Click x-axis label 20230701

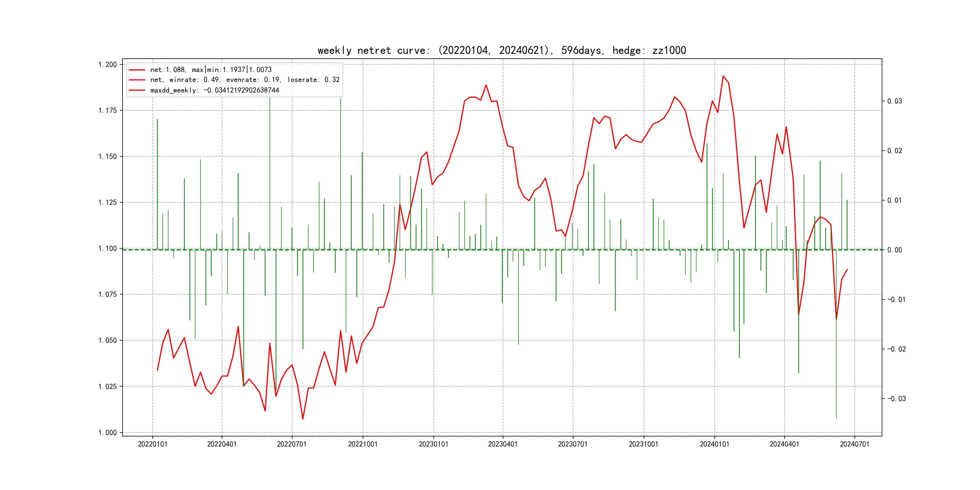pyautogui.click(x=573, y=444)
